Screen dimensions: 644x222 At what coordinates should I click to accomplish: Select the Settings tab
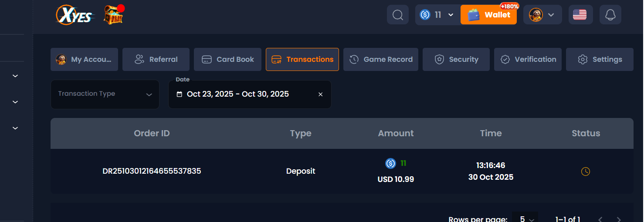pos(600,60)
